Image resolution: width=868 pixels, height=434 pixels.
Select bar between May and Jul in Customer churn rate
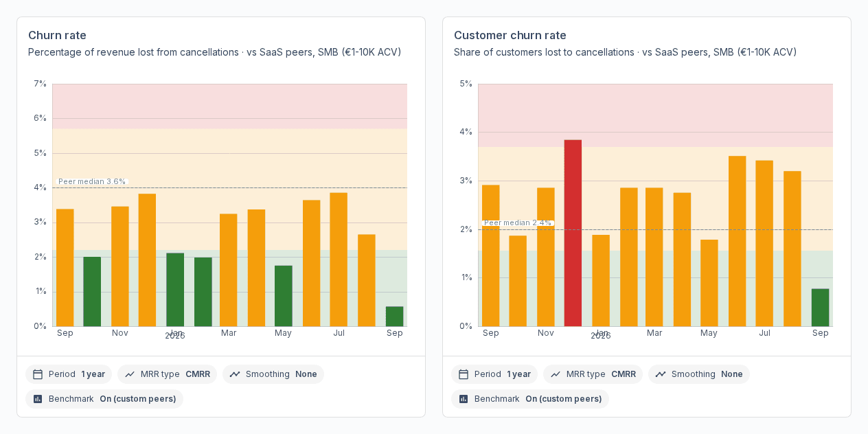738,241
